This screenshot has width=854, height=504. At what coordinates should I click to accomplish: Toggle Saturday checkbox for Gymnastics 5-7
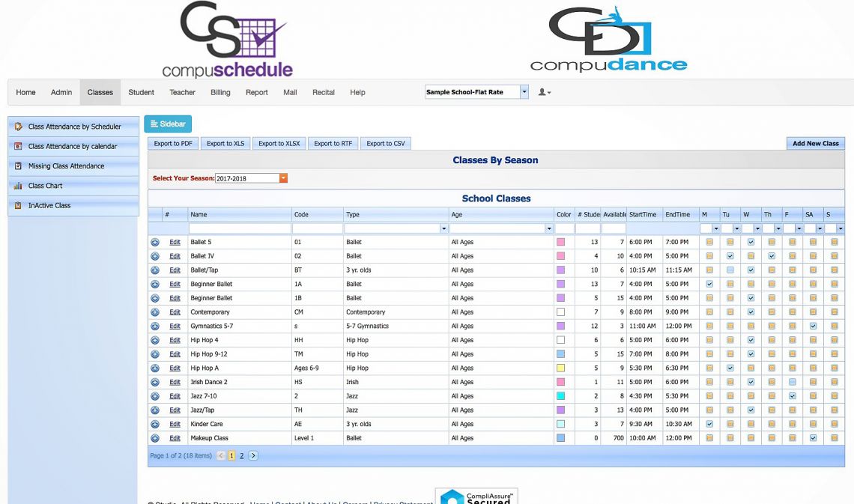click(813, 327)
